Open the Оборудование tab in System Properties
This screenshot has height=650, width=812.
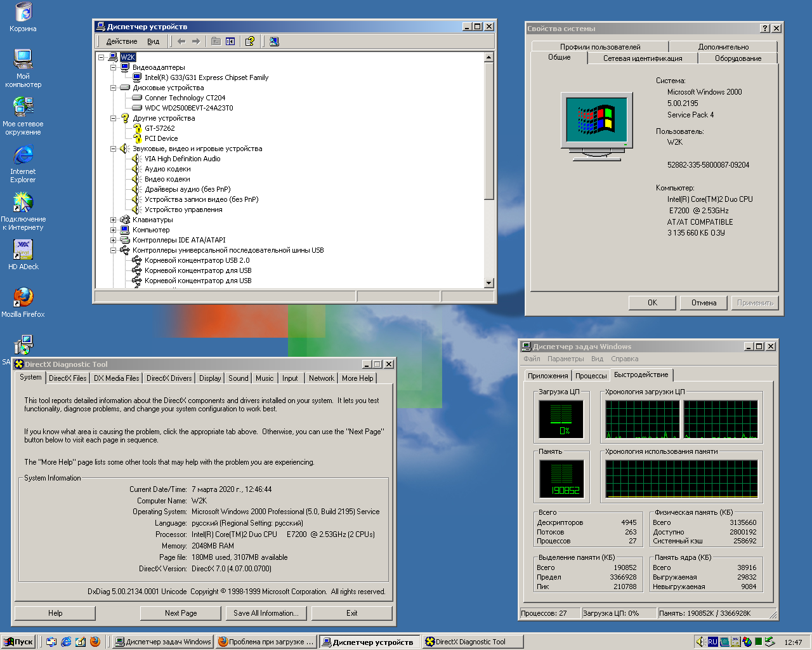coord(738,58)
